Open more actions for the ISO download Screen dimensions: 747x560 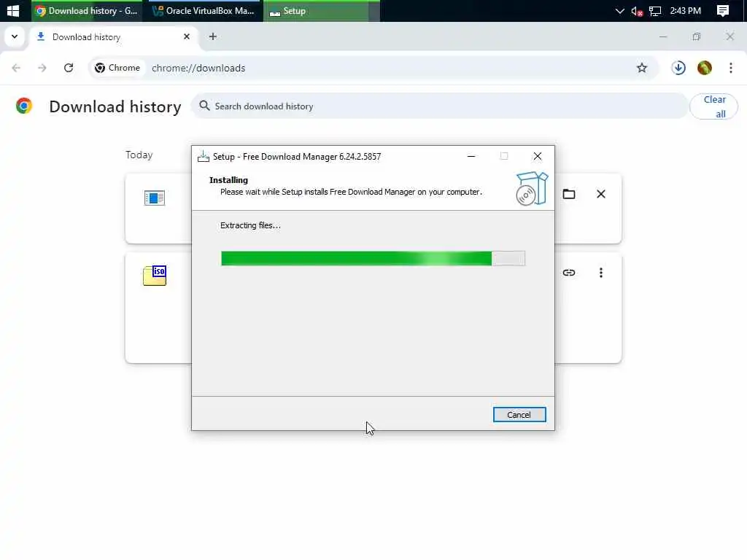[601, 273]
